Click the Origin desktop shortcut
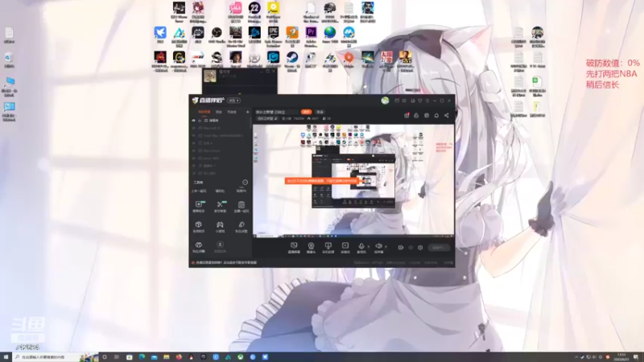Screen dimensions: 644x362 click(349, 61)
